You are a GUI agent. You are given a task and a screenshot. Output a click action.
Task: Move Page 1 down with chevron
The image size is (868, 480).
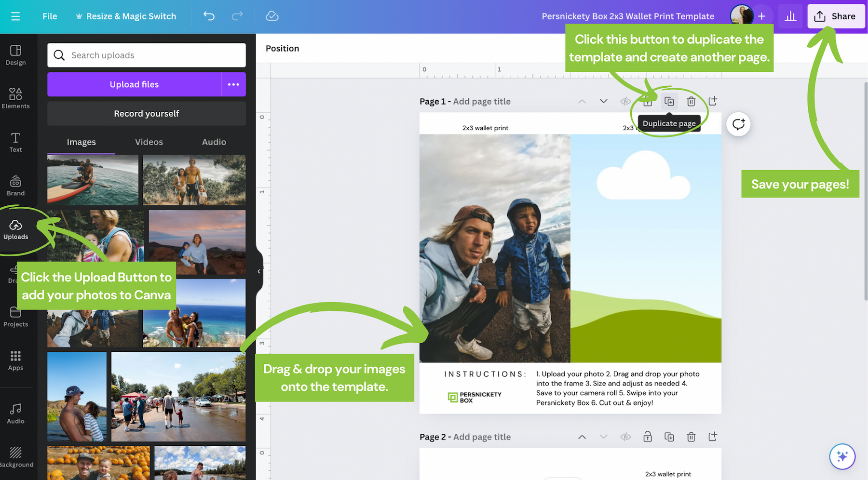[x=604, y=101]
